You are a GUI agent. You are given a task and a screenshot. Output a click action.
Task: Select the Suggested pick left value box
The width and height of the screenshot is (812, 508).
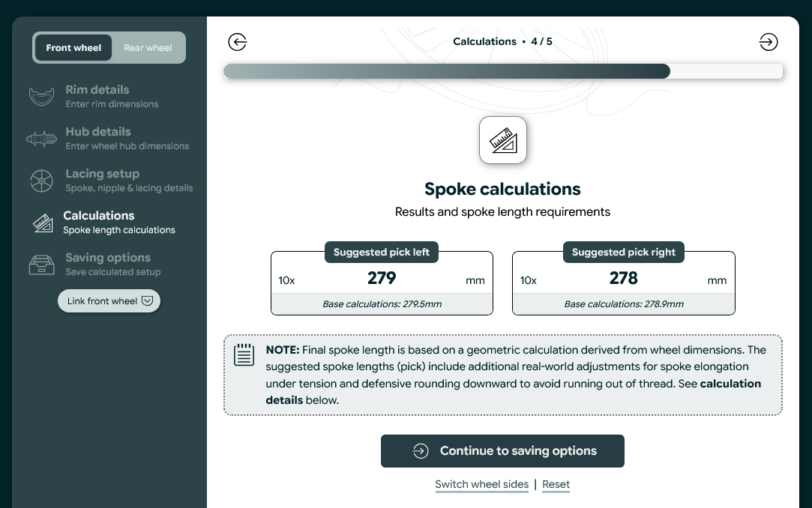382,279
